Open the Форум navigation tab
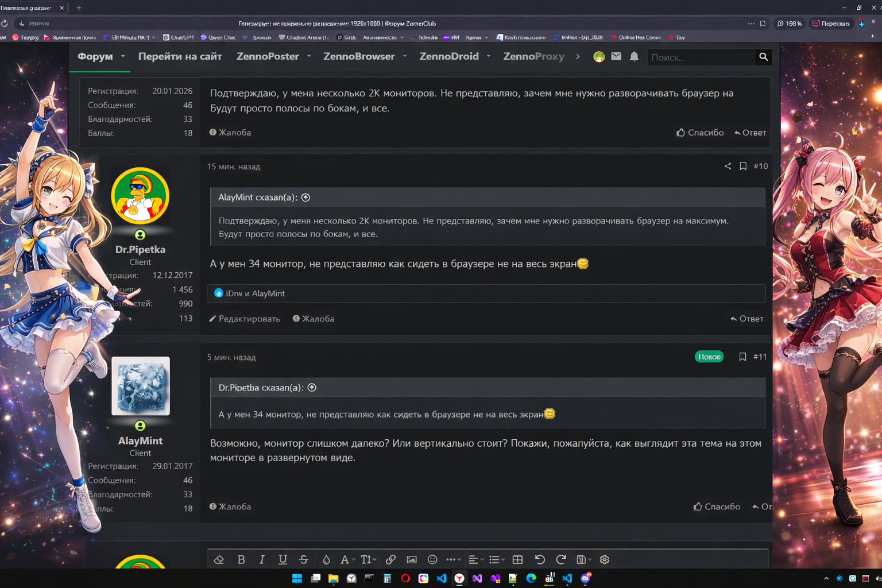Screen dimensions: 882x588 pyautogui.click(x=95, y=56)
